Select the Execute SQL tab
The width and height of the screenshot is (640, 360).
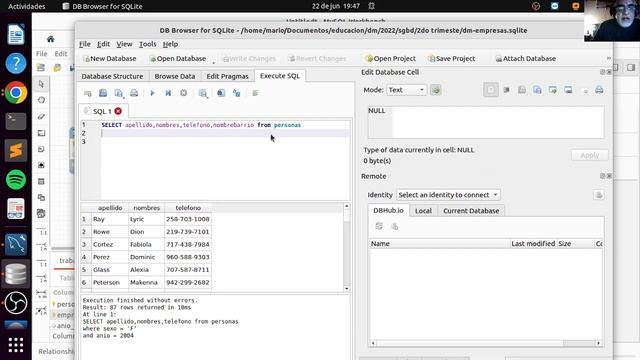[280, 76]
